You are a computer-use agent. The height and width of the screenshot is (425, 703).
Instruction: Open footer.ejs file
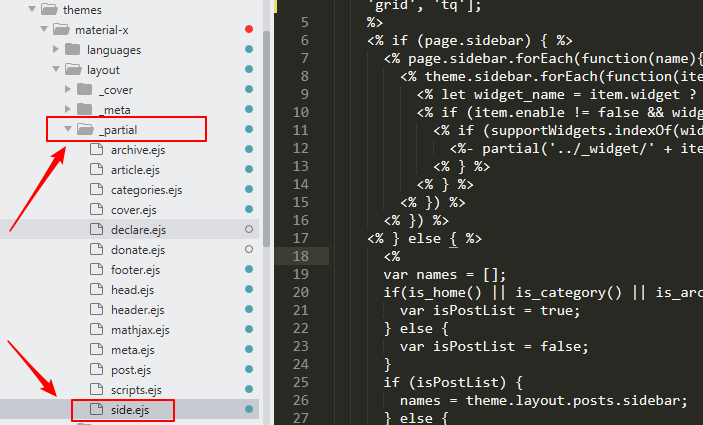point(135,270)
